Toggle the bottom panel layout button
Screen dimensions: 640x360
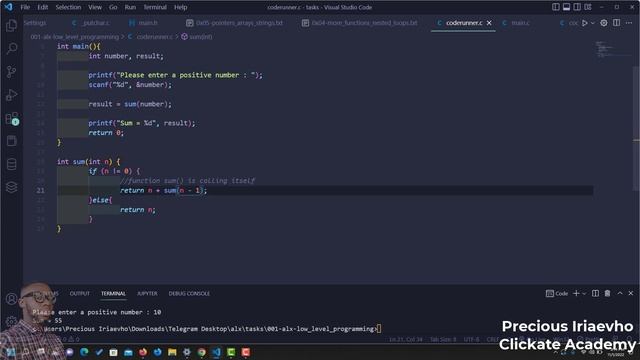click(566, 7)
